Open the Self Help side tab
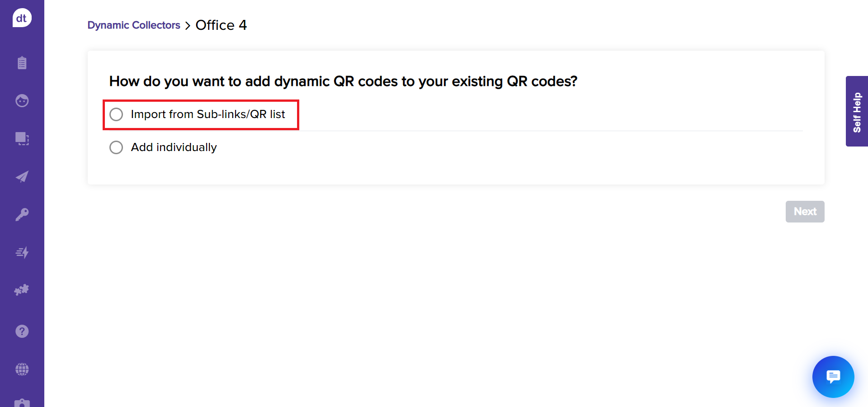 pyautogui.click(x=857, y=111)
